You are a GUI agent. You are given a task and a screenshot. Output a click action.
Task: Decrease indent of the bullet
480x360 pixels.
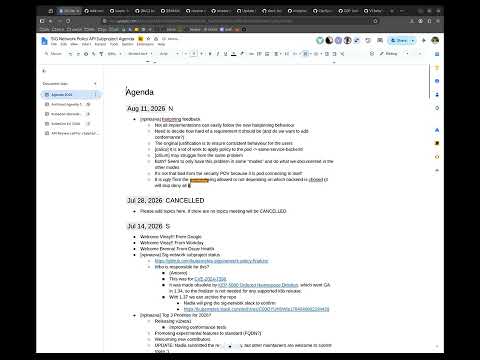(x=327, y=54)
